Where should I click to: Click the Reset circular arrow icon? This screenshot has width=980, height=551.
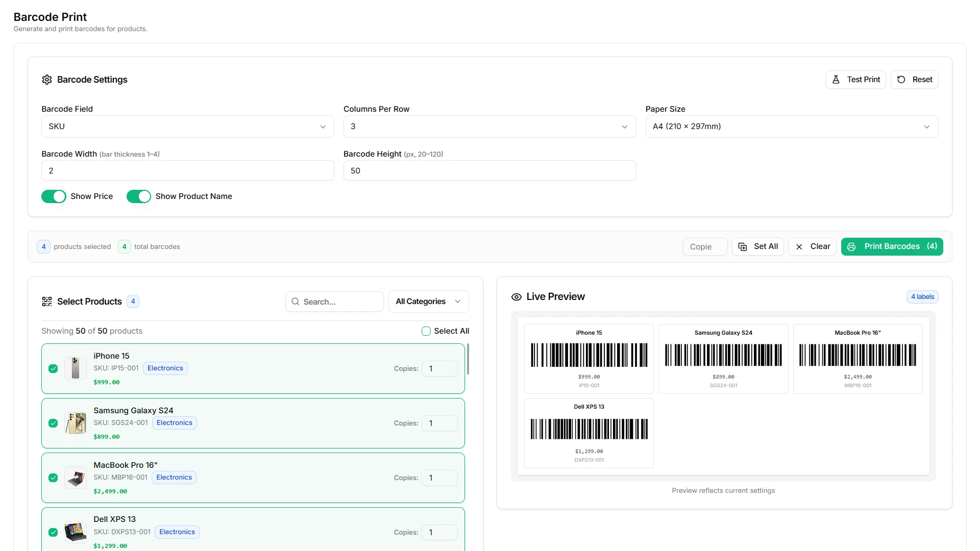coord(901,80)
